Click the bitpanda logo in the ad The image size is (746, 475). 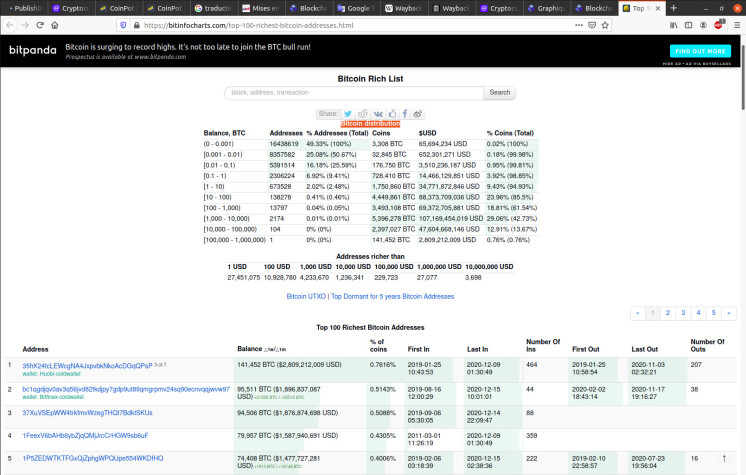point(33,50)
